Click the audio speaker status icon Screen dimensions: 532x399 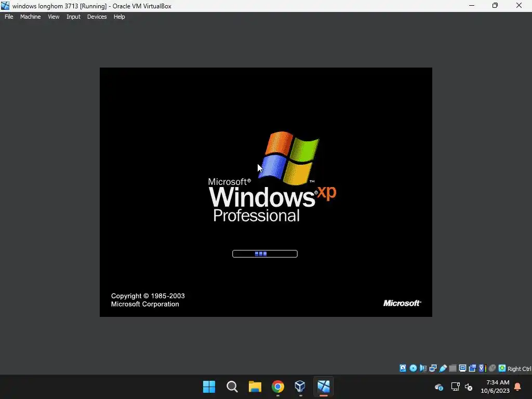(423, 368)
